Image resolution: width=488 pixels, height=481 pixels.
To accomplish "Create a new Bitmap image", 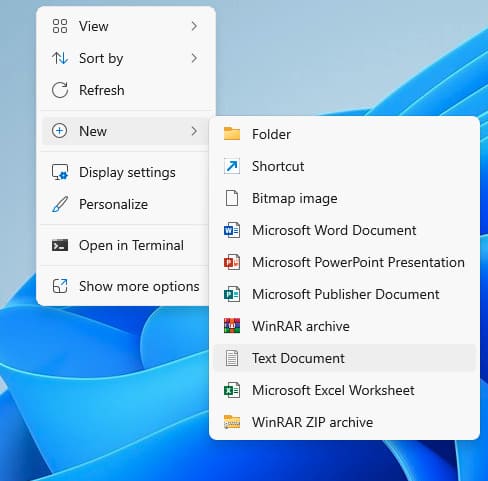I will tap(345, 198).
